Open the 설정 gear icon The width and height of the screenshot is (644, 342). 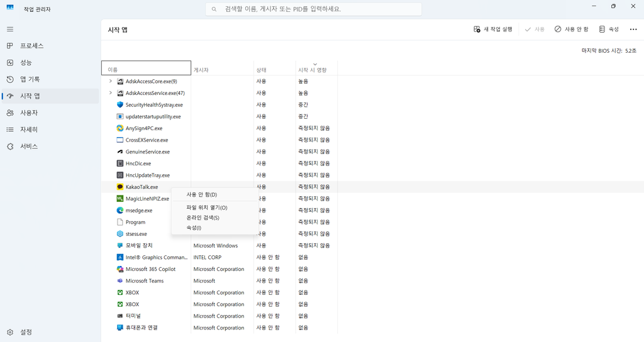pos(10,332)
